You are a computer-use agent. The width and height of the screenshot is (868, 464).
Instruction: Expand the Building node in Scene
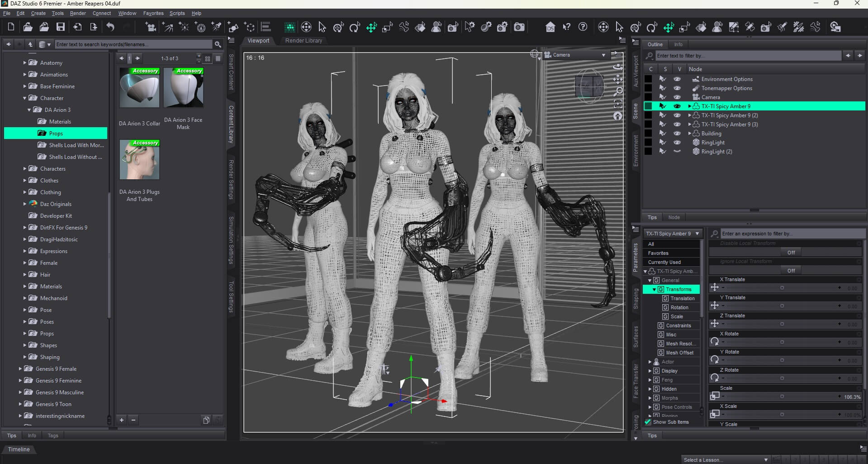(x=689, y=134)
